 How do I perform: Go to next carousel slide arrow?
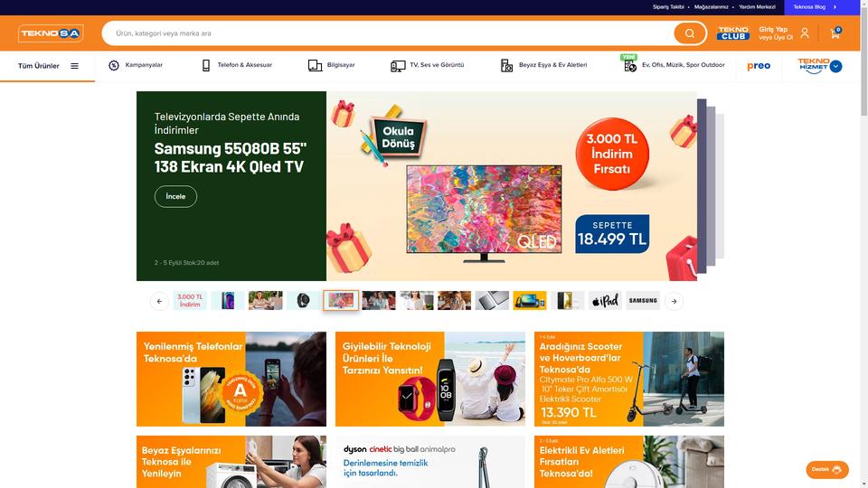(674, 301)
